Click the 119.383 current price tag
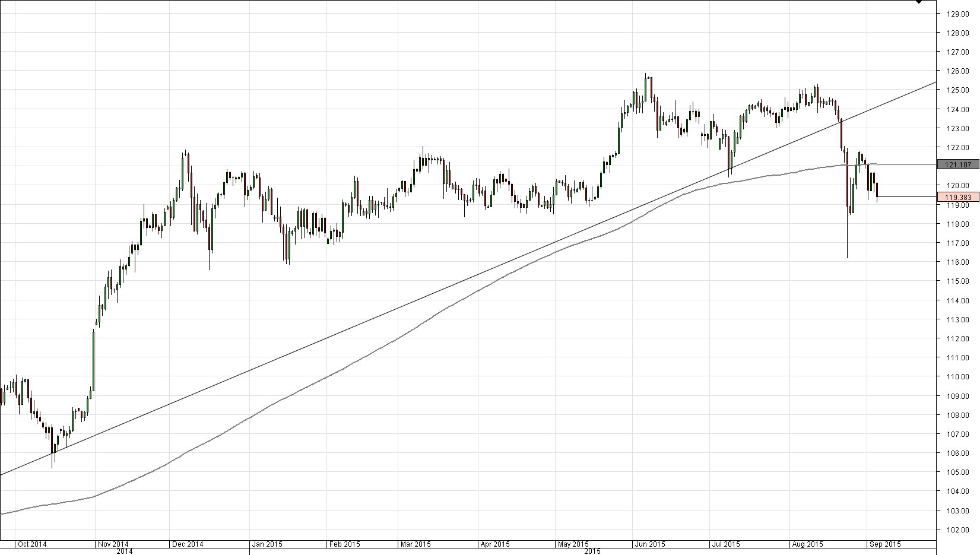 point(957,197)
